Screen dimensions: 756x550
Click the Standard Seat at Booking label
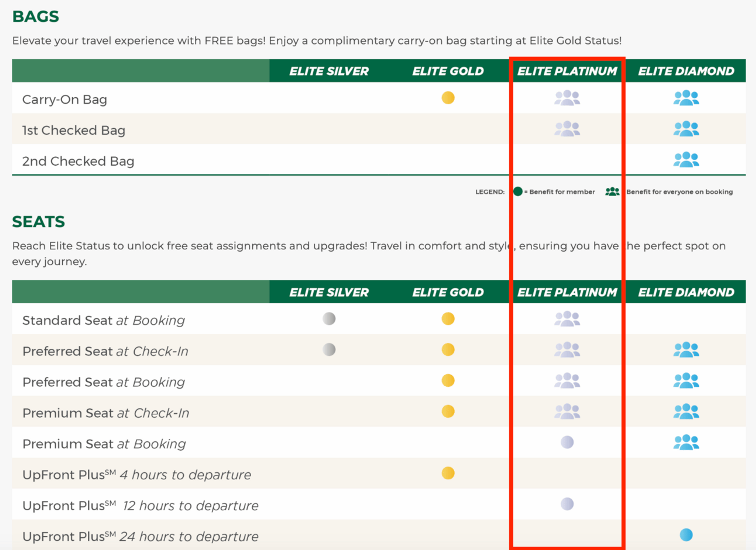(x=104, y=320)
